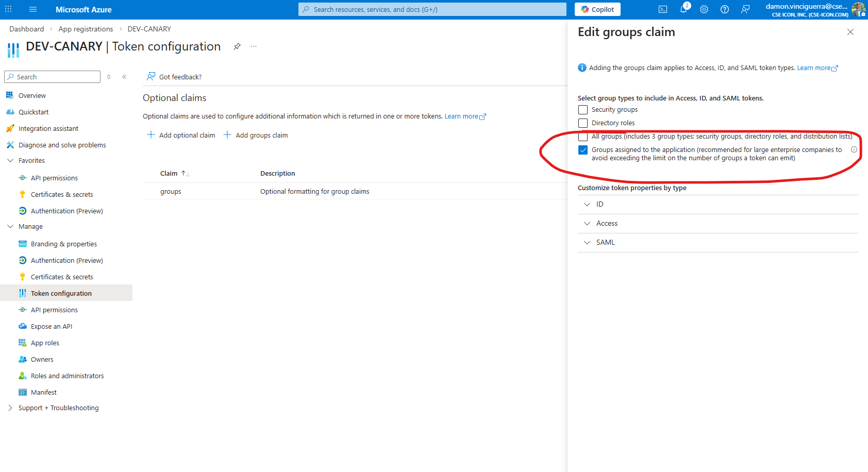The image size is (868, 472).
Task: Click the help question mark icon
Action: (x=725, y=9)
